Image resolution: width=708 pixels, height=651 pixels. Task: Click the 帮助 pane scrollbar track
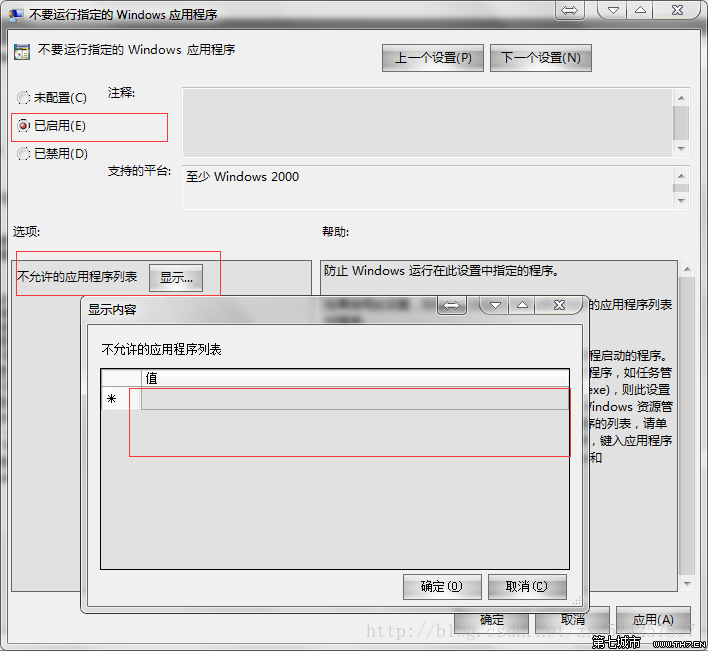[x=687, y=426]
